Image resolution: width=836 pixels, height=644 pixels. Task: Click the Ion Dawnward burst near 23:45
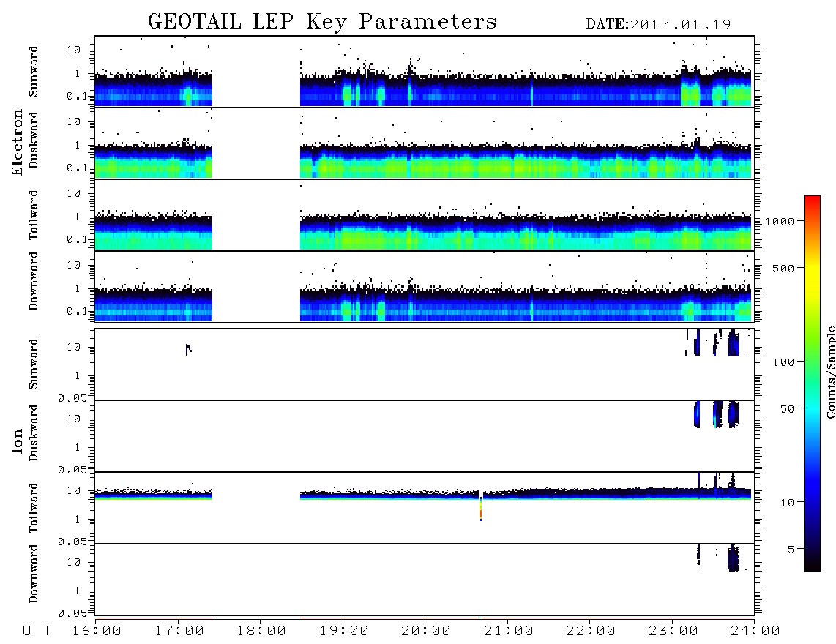click(x=734, y=558)
